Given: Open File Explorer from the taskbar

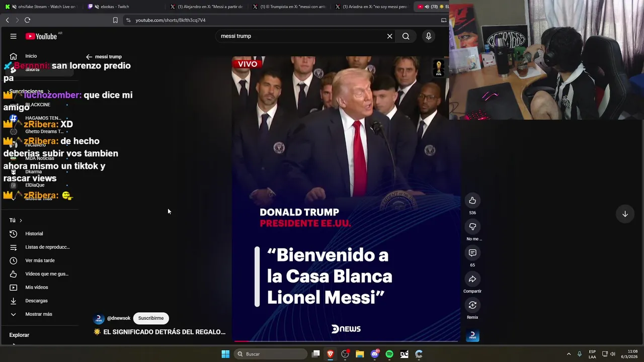Looking at the screenshot, I should click(360, 354).
